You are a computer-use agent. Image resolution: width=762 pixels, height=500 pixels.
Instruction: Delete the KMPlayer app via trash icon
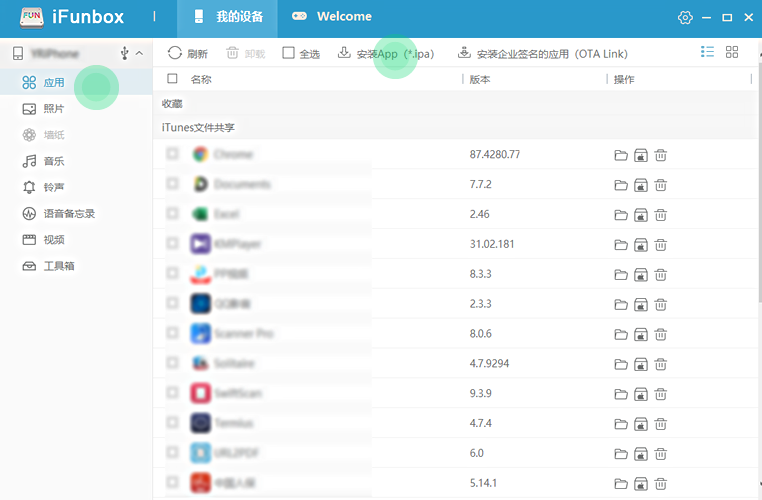661,244
